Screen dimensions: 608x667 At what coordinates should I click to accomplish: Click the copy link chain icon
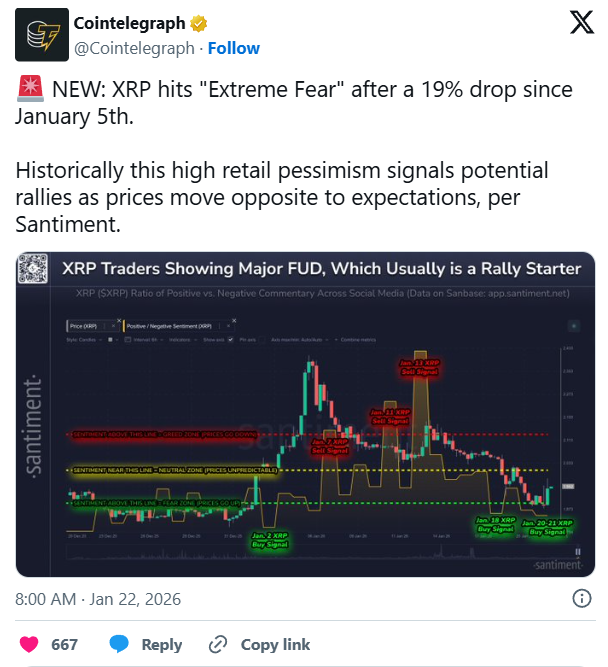(217, 644)
